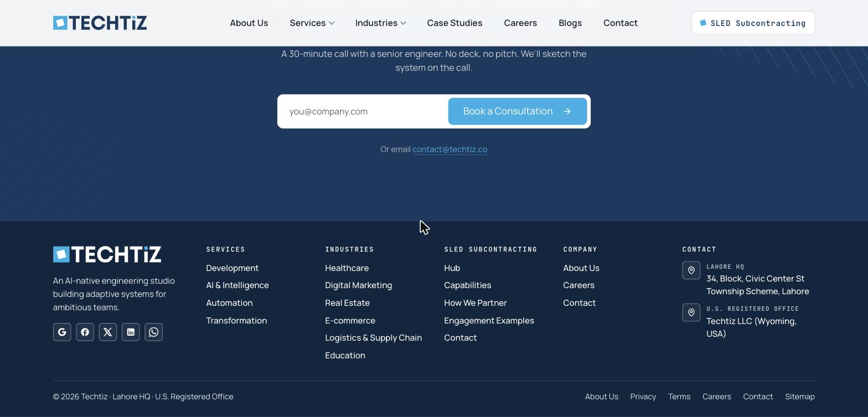Open About Us in bottom footer bar

pyautogui.click(x=602, y=397)
